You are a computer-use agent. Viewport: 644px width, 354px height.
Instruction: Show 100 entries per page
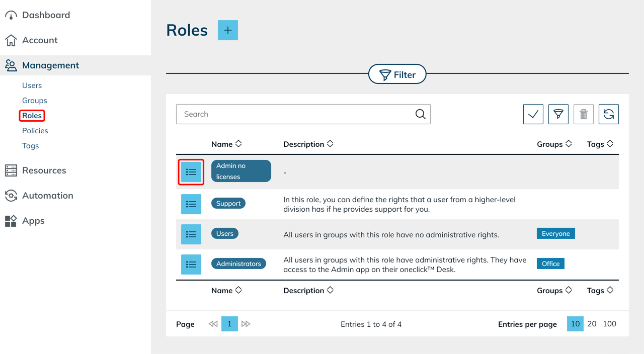(610, 324)
